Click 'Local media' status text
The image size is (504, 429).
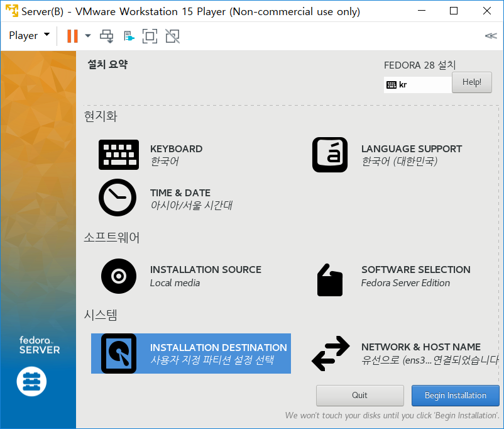tap(175, 283)
